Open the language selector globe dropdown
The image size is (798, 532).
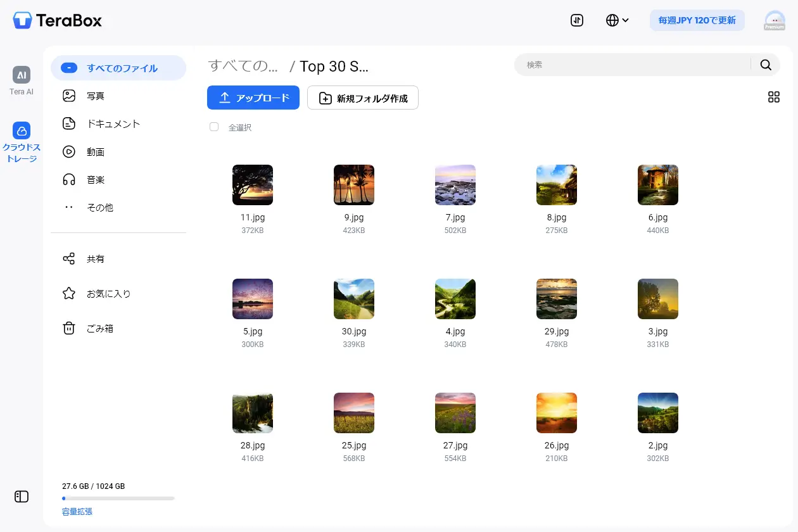pyautogui.click(x=617, y=20)
